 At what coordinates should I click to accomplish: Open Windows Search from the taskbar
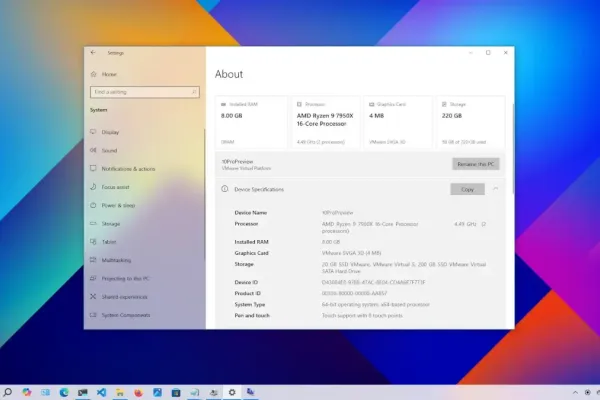click(x=8, y=392)
